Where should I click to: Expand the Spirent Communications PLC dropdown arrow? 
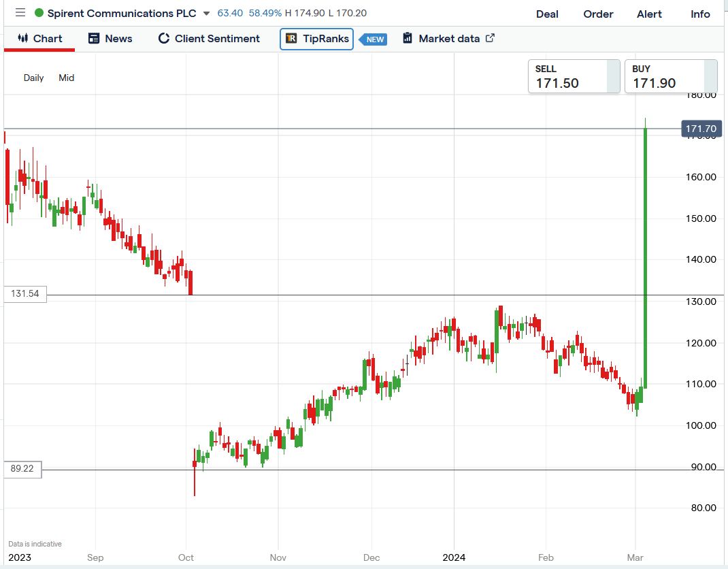207,14
